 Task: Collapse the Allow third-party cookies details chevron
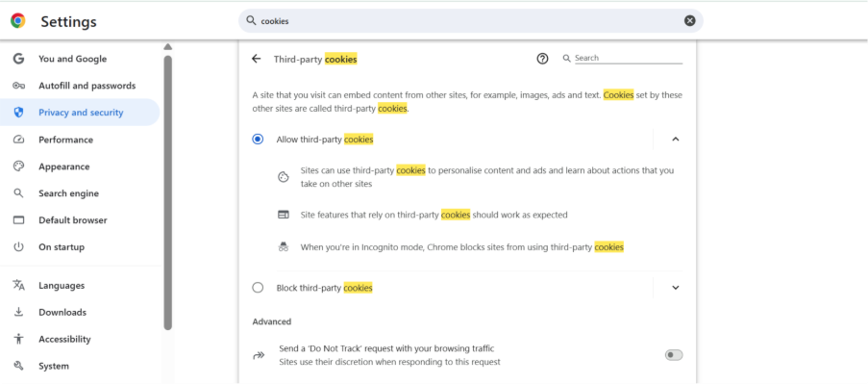675,140
